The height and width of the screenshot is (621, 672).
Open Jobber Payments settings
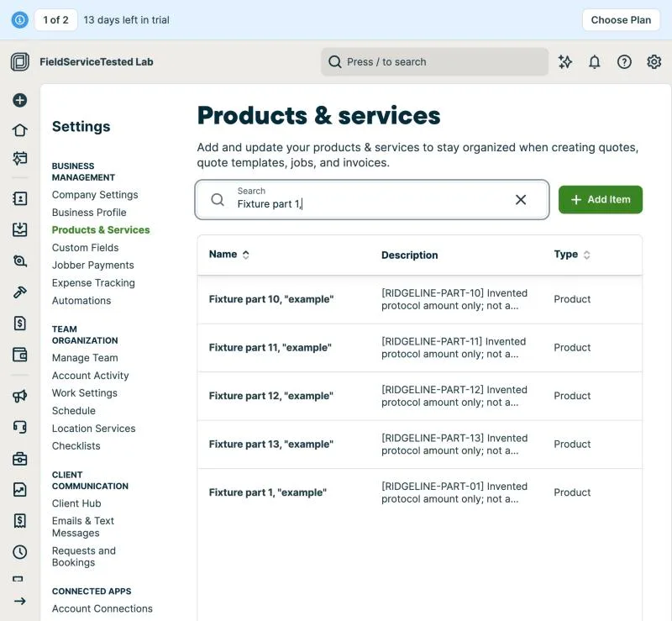pos(93,265)
